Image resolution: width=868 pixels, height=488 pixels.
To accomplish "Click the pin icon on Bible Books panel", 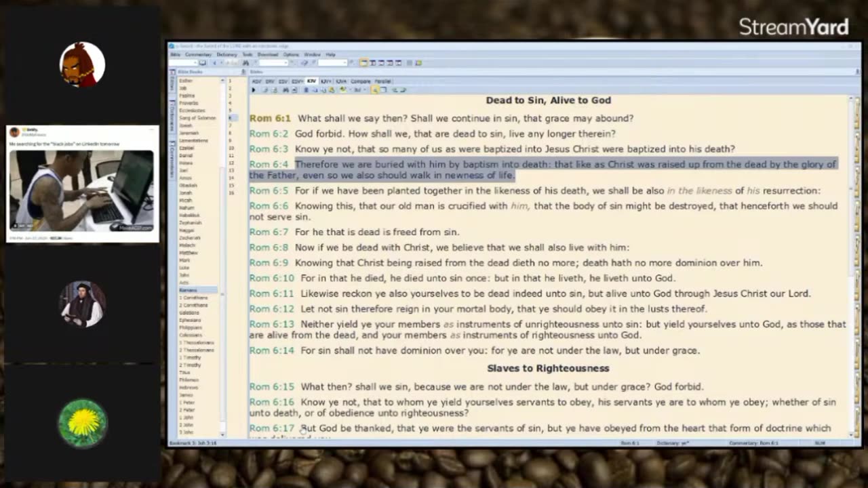I will (x=243, y=72).
